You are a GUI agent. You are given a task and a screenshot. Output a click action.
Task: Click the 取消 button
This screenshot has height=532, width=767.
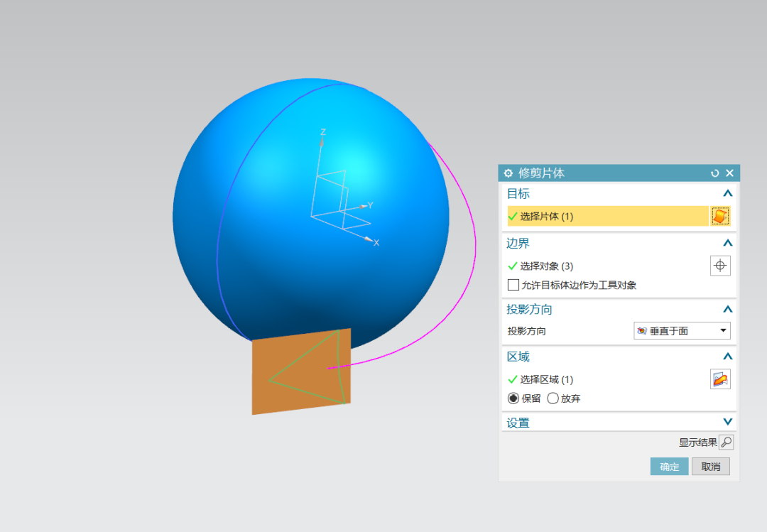coord(710,467)
